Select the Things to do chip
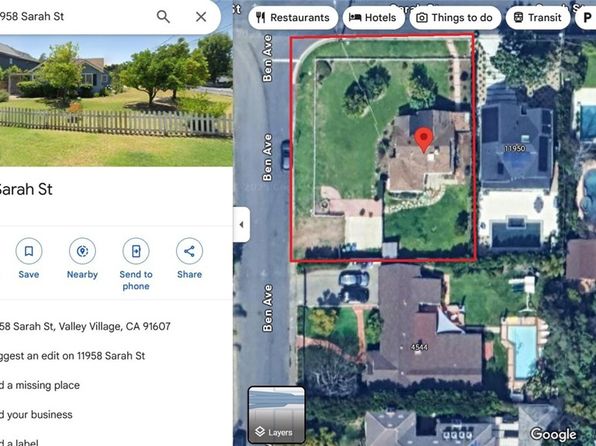Screen dimensions: 596x446 coord(455,17)
